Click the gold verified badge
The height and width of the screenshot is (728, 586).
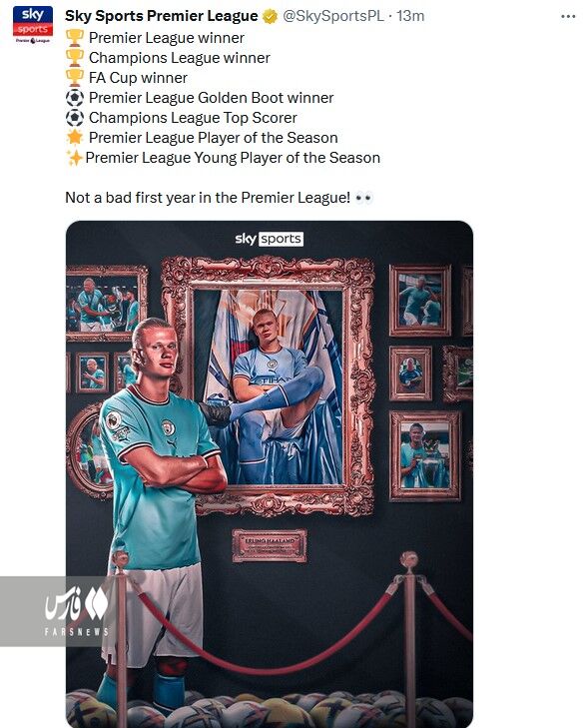tap(270, 16)
